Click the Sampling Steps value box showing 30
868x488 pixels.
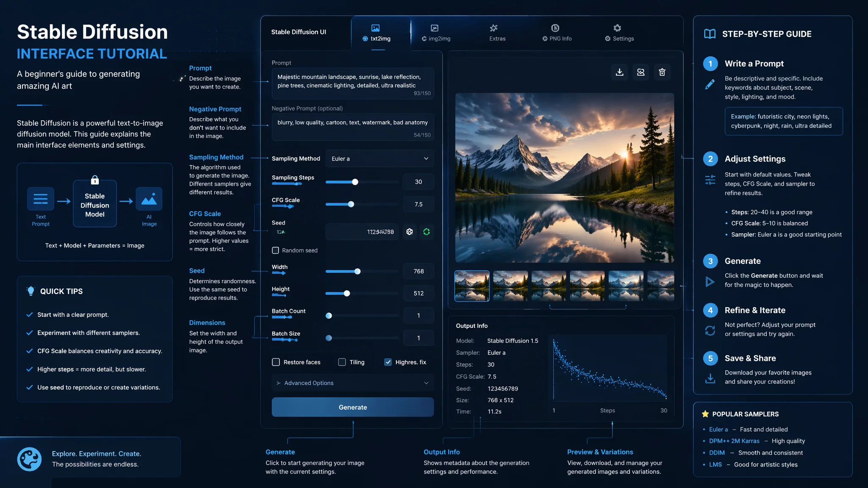(x=418, y=182)
